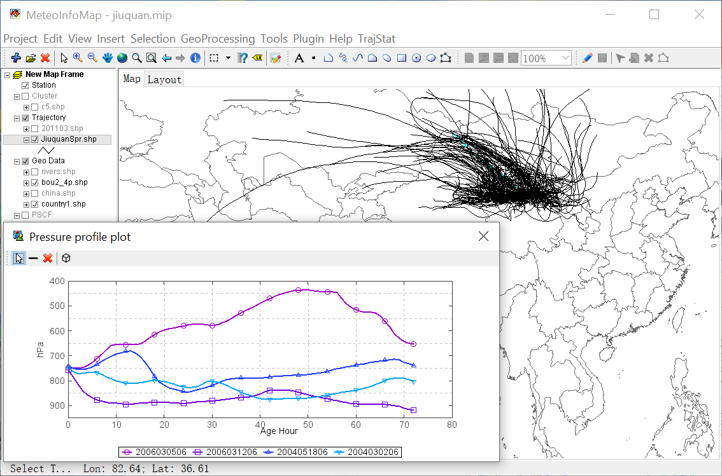Viewport: 722px width, 476px height.
Task: Activate the Zoom Out magnifier tool
Action: [93, 58]
